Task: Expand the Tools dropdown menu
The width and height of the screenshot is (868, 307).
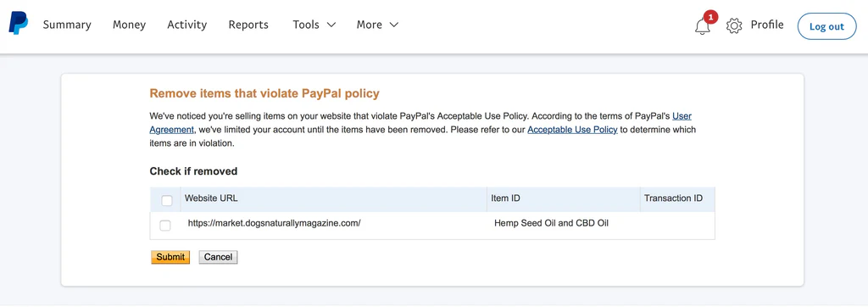Action: click(x=314, y=25)
